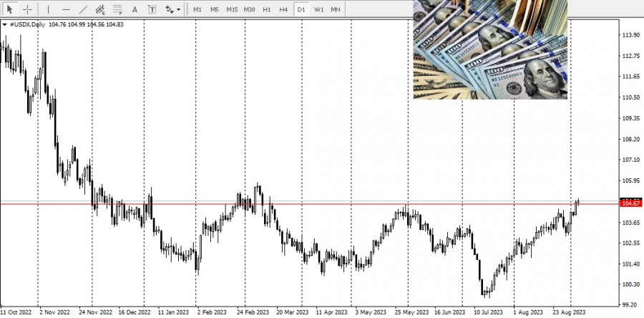Image resolution: width=644 pixels, height=318 pixels.
Task: Choose the Vertical Line drawing tool
Action: tap(48, 9)
